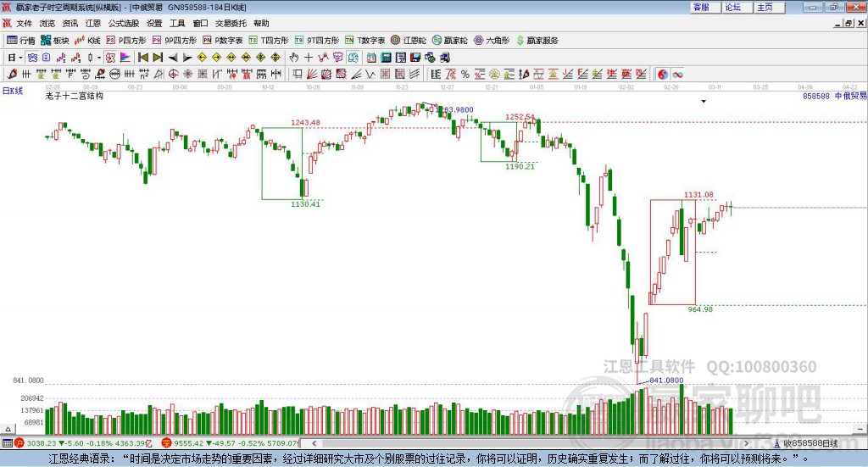Viewport: 868px width, 467px height.
Task: Click the 日K线 label on chart
Action: point(12,91)
